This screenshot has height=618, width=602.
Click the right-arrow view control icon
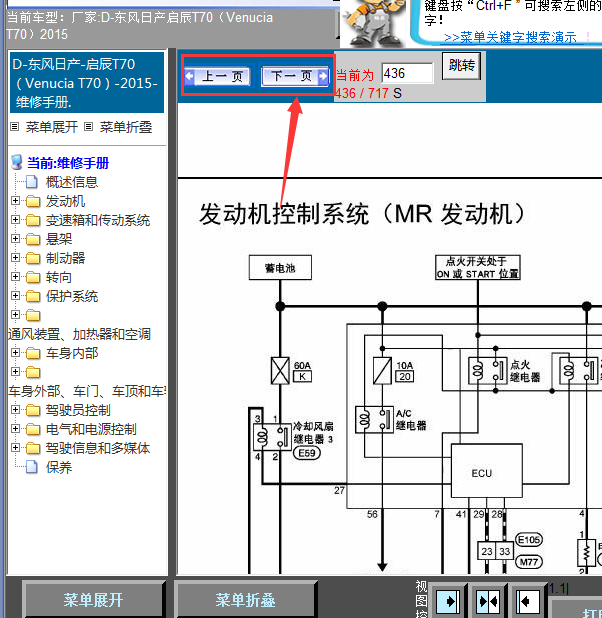click(x=448, y=601)
